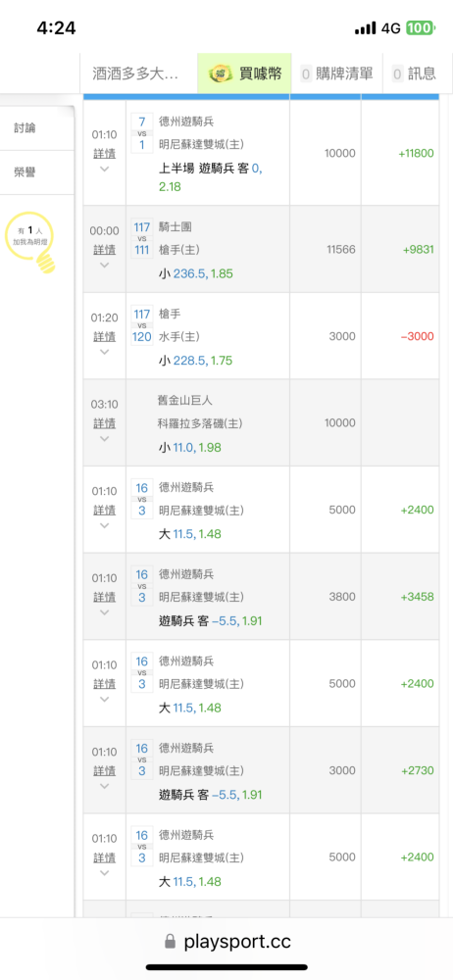Open the 訊息 tab
The width and height of the screenshot is (453, 980).
(414, 73)
